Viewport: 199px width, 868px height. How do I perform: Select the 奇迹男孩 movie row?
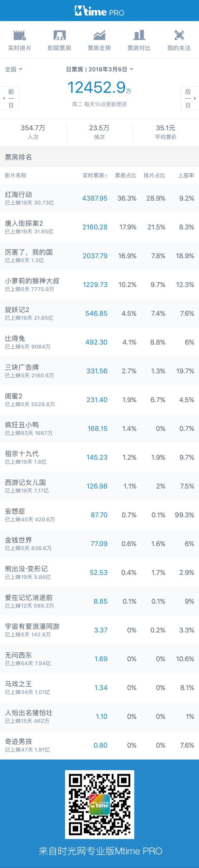pos(99,745)
